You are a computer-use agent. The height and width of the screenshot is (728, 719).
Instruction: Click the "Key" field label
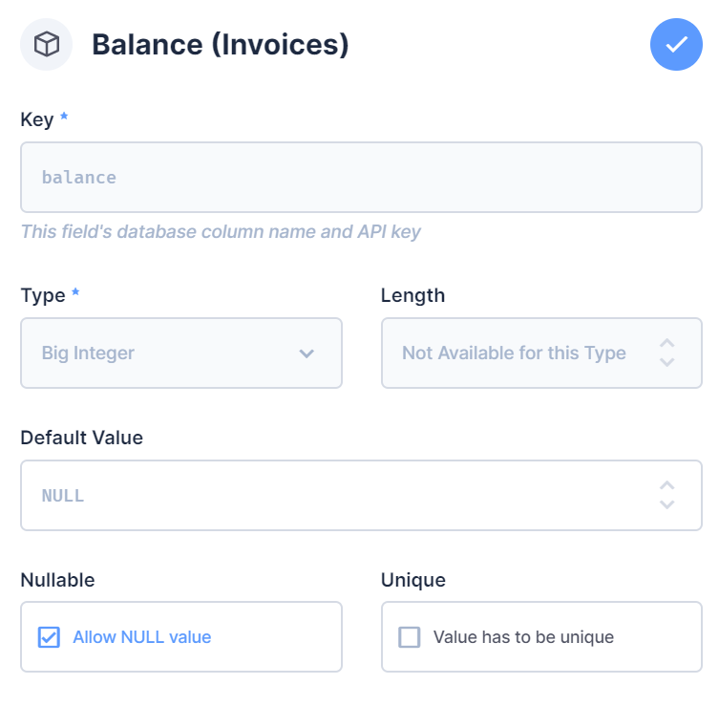pyautogui.click(x=36, y=119)
